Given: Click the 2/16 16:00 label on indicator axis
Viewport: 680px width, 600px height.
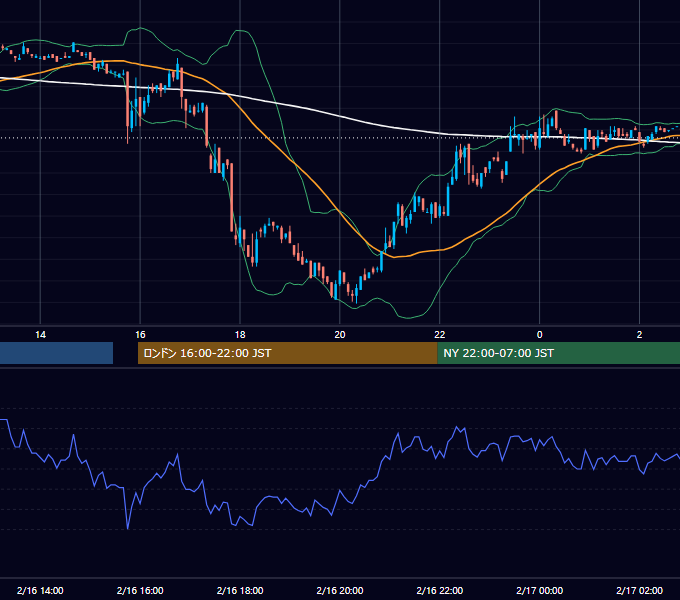Looking at the screenshot, I should (140, 590).
